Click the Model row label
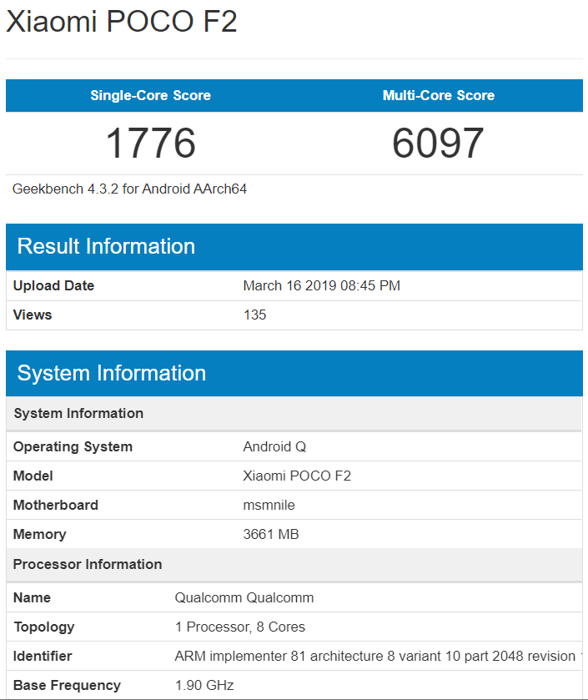The image size is (588, 700). 33,476
